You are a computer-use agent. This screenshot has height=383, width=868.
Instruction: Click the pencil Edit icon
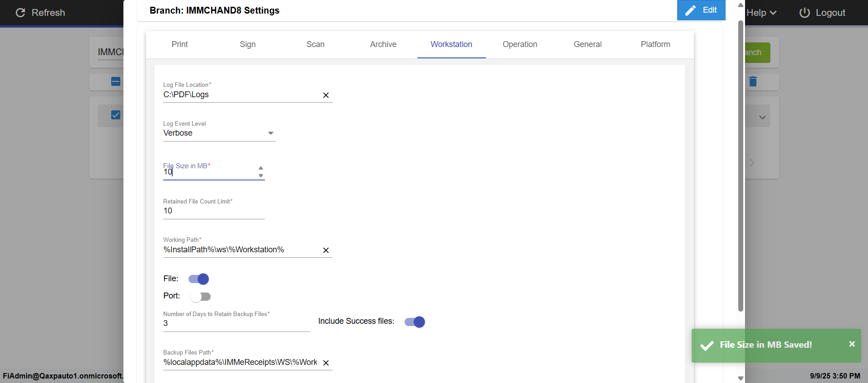[690, 10]
